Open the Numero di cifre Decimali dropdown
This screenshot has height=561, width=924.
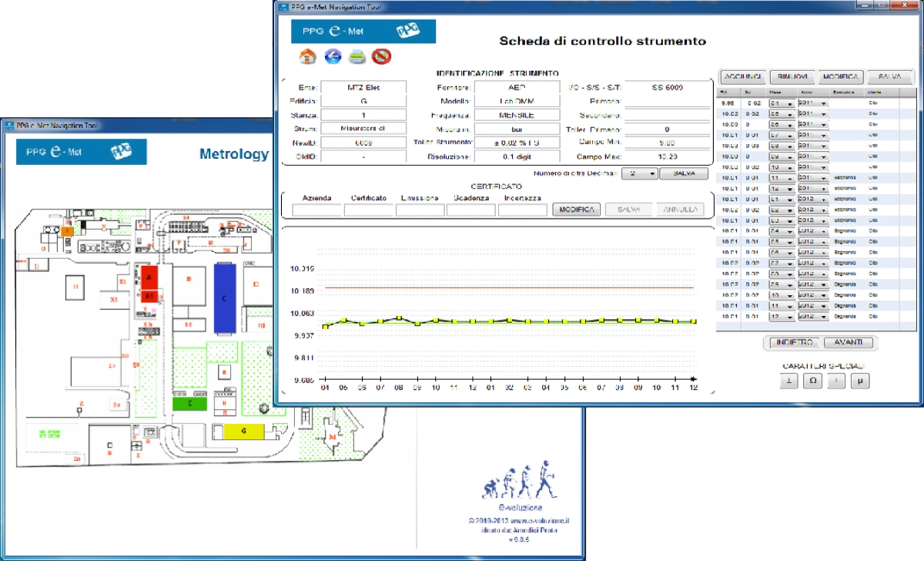639,173
